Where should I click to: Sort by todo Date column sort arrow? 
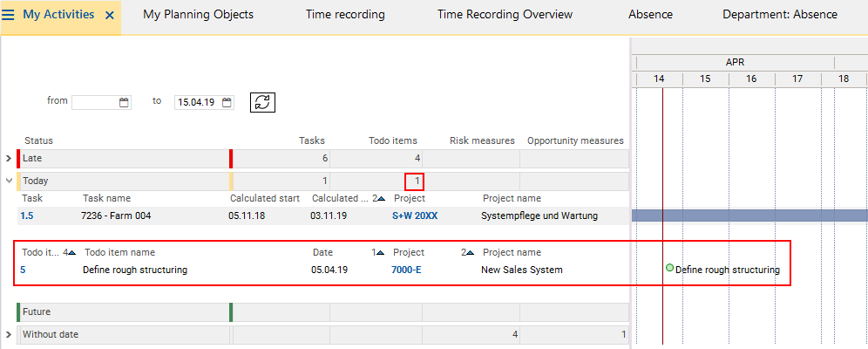(380, 253)
